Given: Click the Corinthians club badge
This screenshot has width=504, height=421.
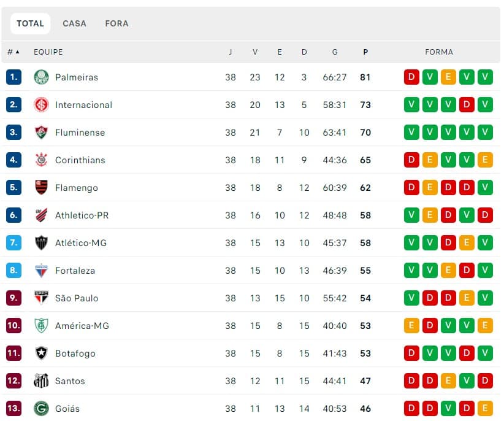Looking at the screenshot, I should tap(41, 160).
